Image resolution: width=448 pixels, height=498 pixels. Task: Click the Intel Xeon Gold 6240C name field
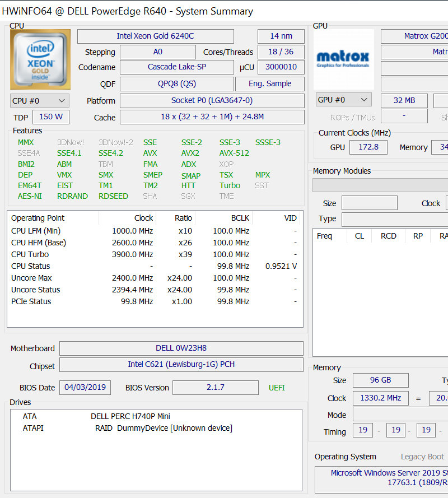point(156,36)
